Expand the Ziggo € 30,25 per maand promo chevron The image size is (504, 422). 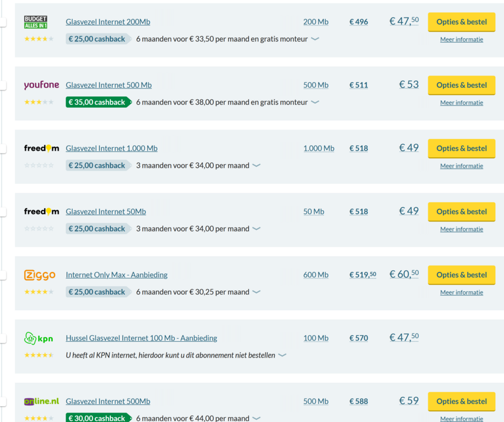click(256, 292)
